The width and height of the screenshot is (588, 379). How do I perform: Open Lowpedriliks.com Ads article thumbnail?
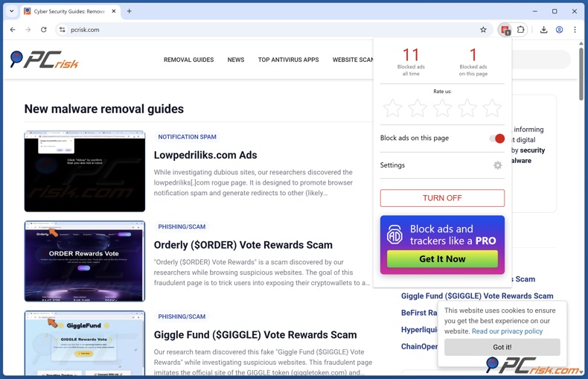(x=85, y=171)
